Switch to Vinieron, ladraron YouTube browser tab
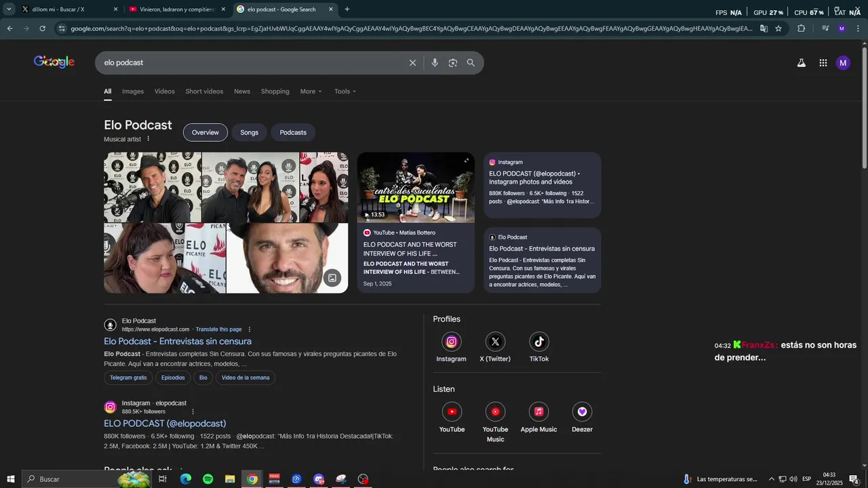This screenshot has width=868, height=488. [x=178, y=9]
